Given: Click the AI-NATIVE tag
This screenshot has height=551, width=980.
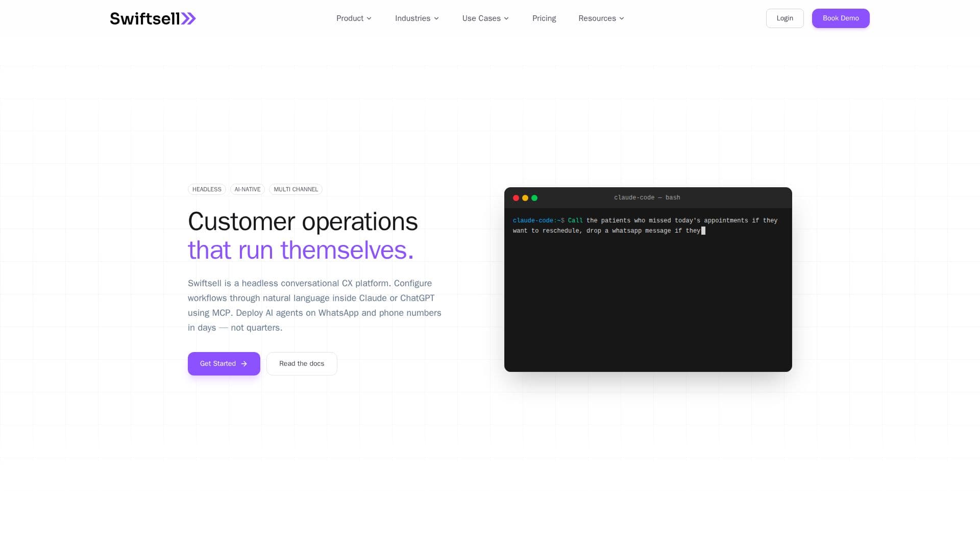Looking at the screenshot, I should click(248, 189).
